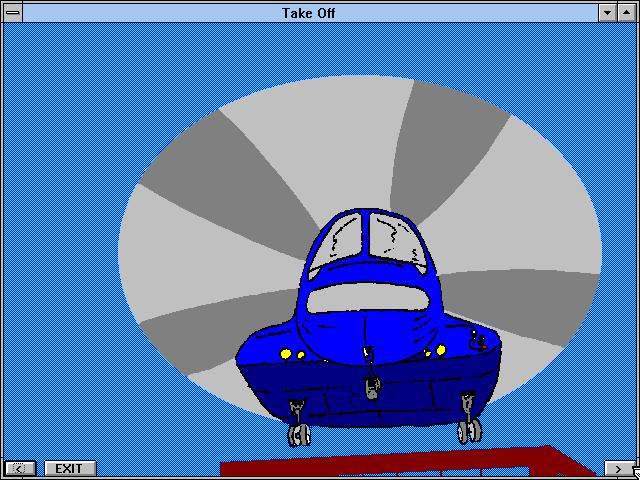Minimize the Take Off window
The image size is (640, 480).
[x=607, y=13]
